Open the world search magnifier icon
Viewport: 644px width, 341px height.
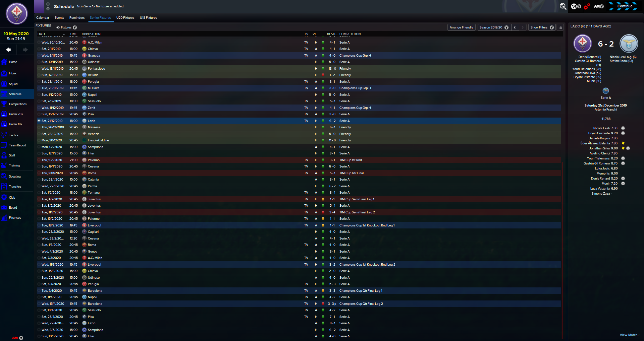click(x=563, y=6)
